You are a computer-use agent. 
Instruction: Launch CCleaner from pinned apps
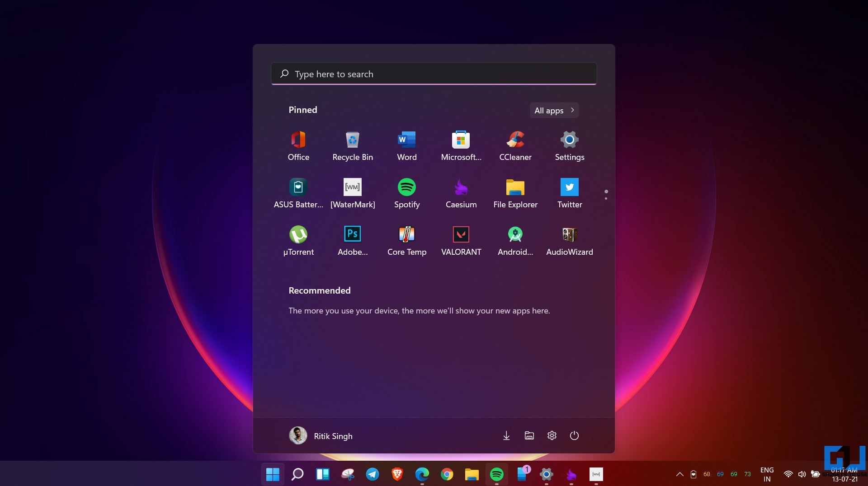515,146
